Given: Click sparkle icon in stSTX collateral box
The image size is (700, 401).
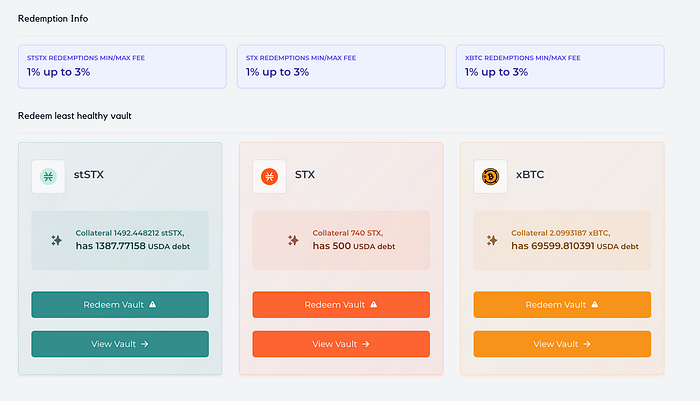Looking at the screenshot, I should point(56,240).
